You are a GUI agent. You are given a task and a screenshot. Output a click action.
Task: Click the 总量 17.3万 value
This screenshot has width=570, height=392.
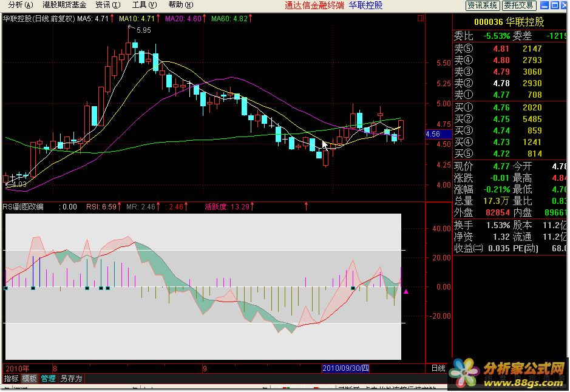coord(496,201)
